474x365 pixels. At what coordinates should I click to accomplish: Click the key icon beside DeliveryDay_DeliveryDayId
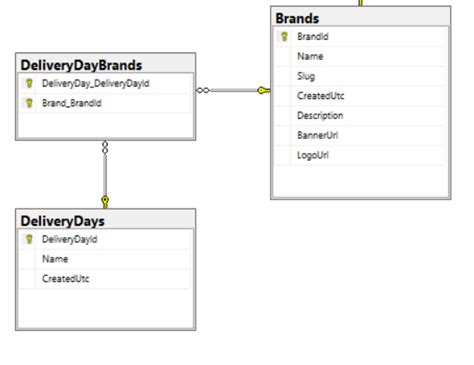tap(29, 83)
